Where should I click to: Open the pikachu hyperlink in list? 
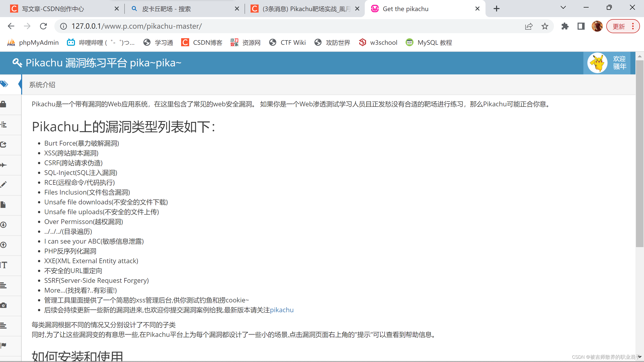point(281,310)
